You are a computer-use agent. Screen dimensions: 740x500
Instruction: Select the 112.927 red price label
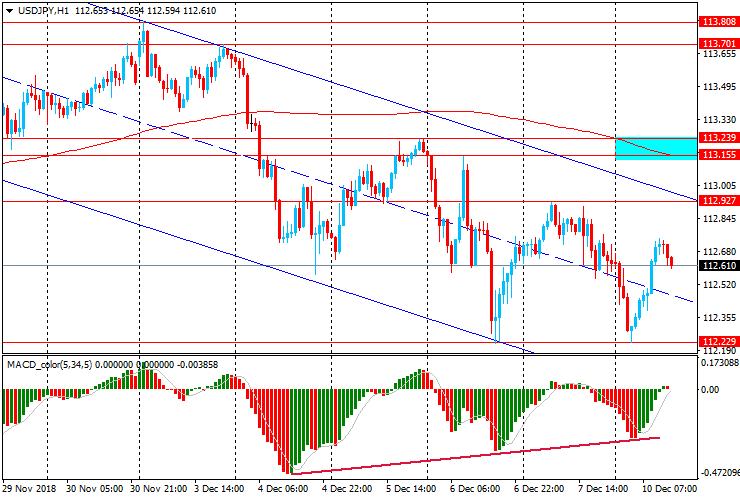point(719,201)
